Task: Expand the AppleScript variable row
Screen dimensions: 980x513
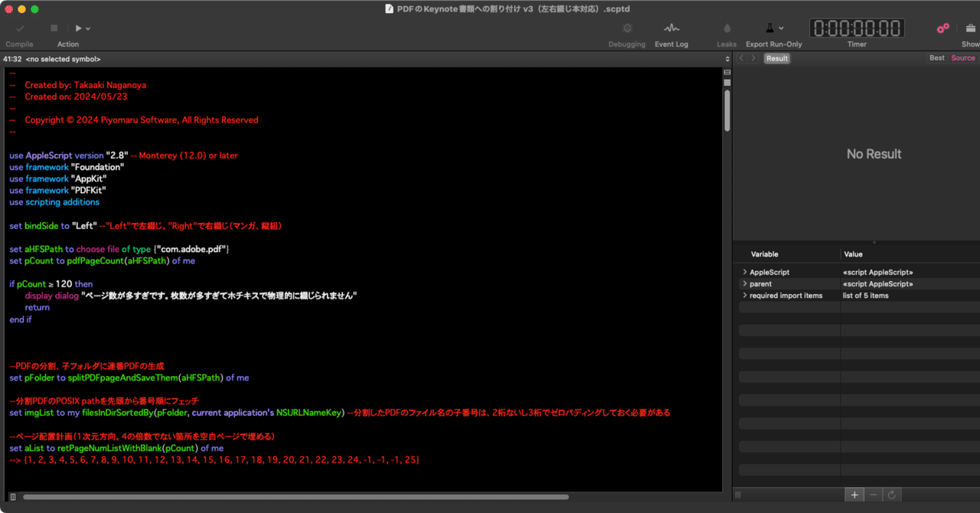Action: coord(743,270)
